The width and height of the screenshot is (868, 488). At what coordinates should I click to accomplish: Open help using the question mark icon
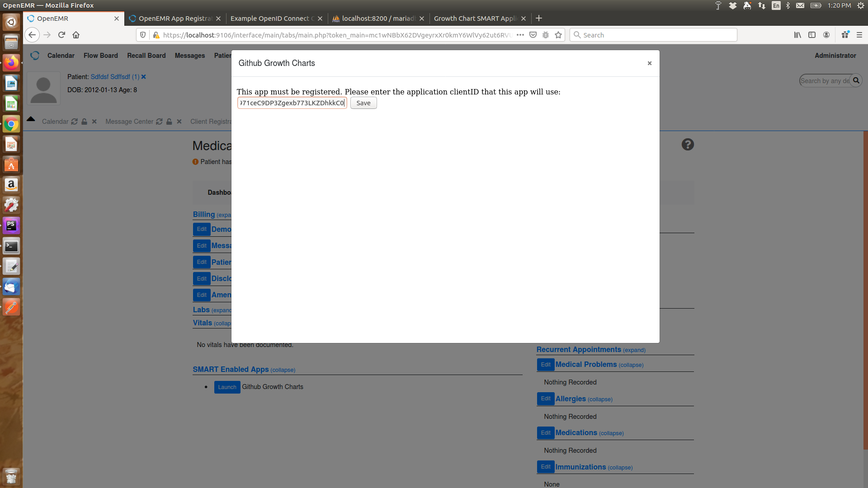pyautogui.click(x=687, y=144)
